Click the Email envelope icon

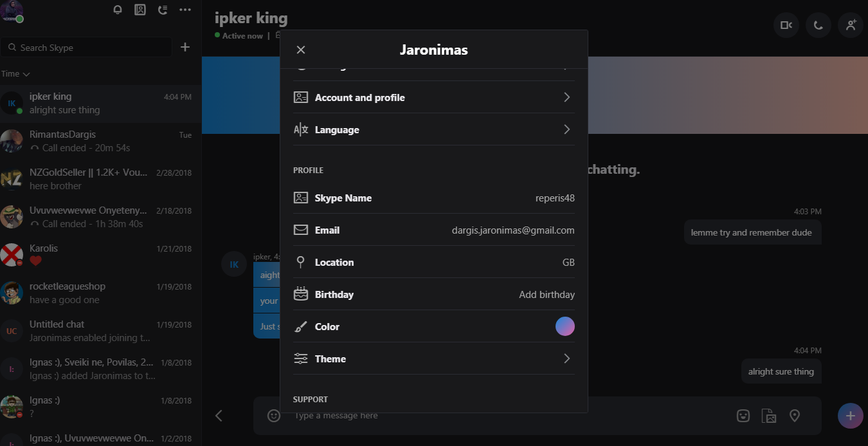pos(301,230)
